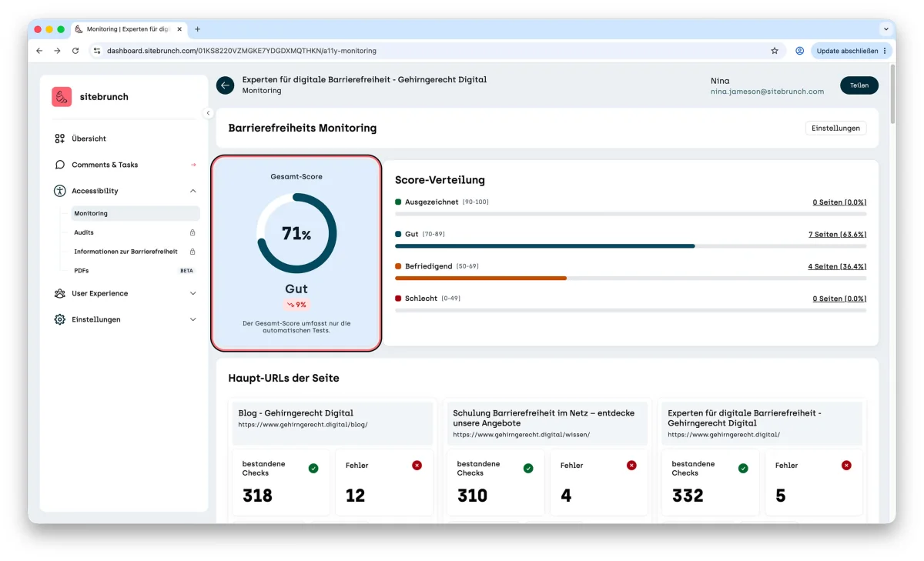Click the browser address bar URL
The width and height of the screenshot is (924, 561).
point(241,51)
